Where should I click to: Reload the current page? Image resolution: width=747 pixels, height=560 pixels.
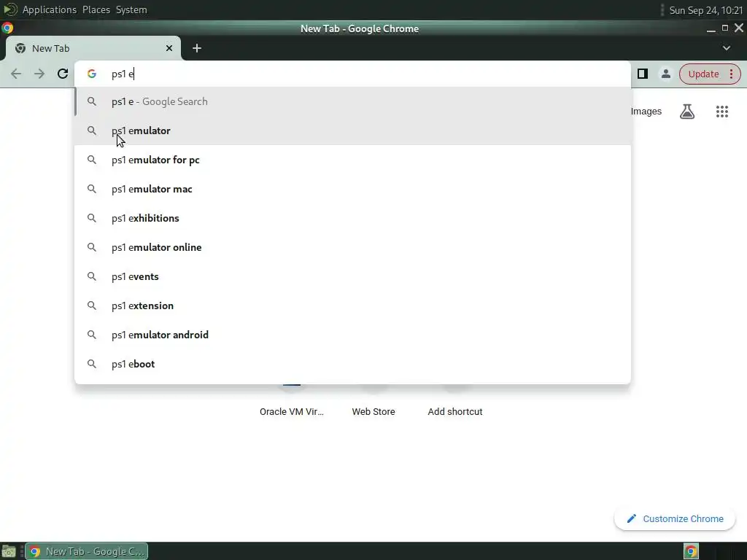[63, 74]
